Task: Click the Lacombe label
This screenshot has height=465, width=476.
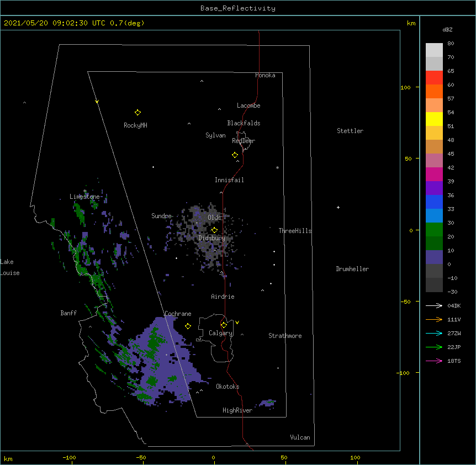Action: click(248, 105)
